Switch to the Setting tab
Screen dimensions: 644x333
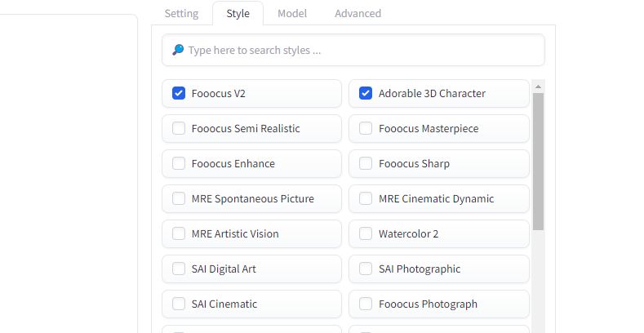(181, 14)
